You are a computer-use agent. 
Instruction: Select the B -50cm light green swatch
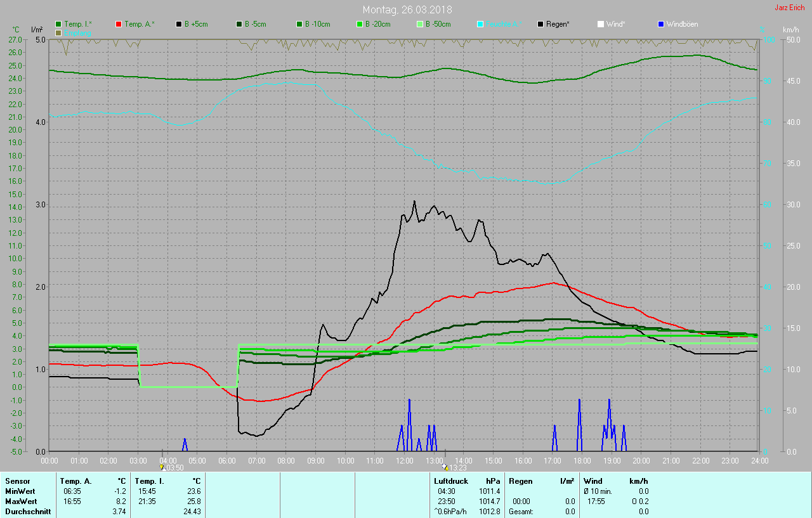[x=420, y=24]
